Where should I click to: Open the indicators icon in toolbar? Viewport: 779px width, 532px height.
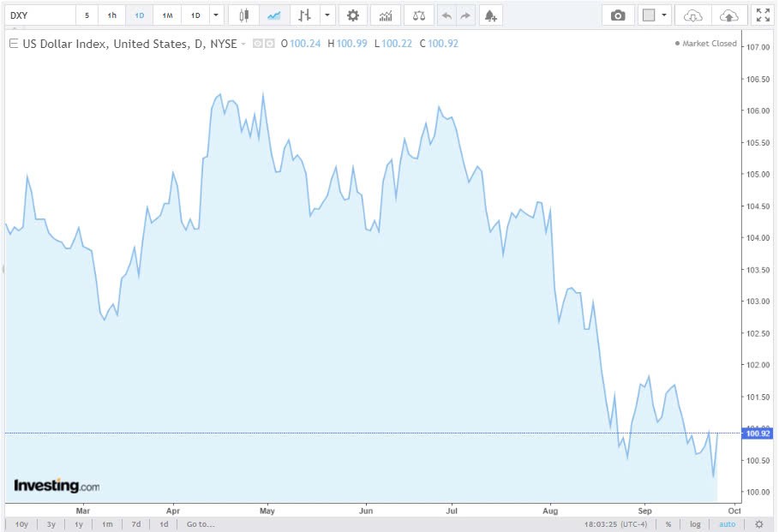[x=386, y=15]
